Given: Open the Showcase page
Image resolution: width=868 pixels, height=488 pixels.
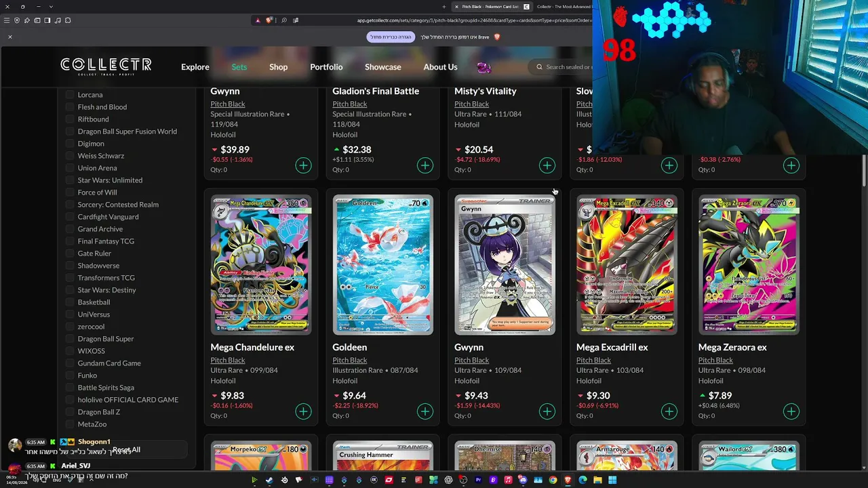Looking at the screenshot, I should [x=383, y=67].
